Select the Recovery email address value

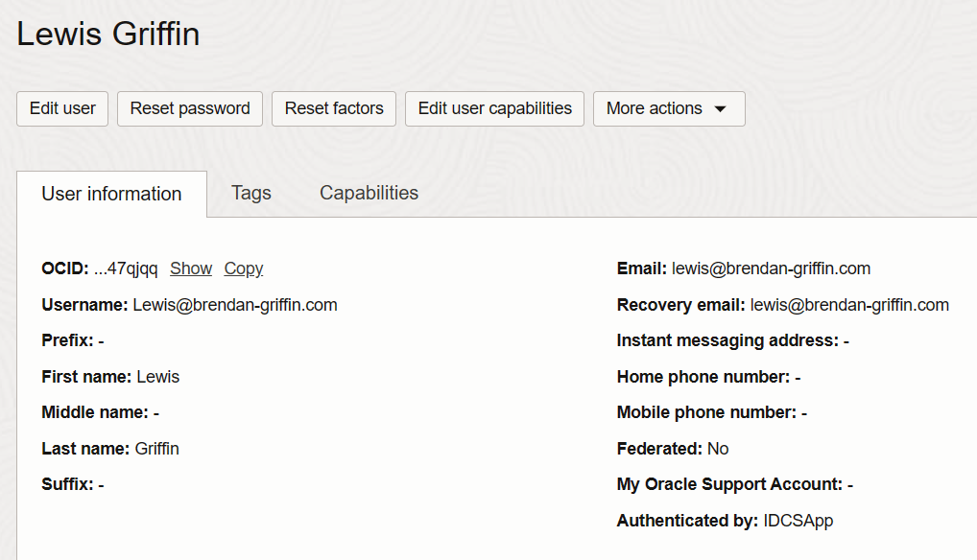pyautogui.click(x=849, y=305)
